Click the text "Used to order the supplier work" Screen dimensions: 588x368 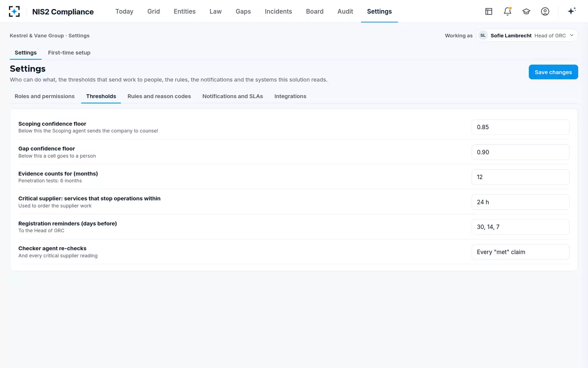[x=55, y=206]
